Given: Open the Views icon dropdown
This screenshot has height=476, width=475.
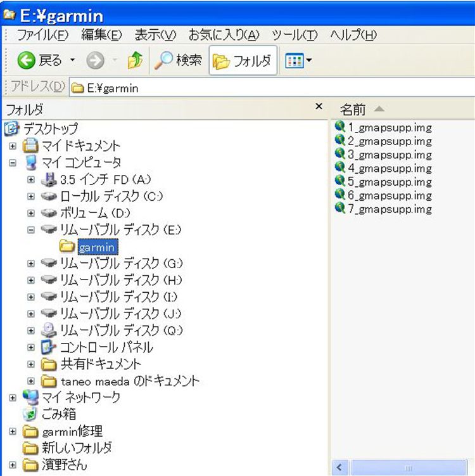Looking at the screenshot, I should (298, 60).
